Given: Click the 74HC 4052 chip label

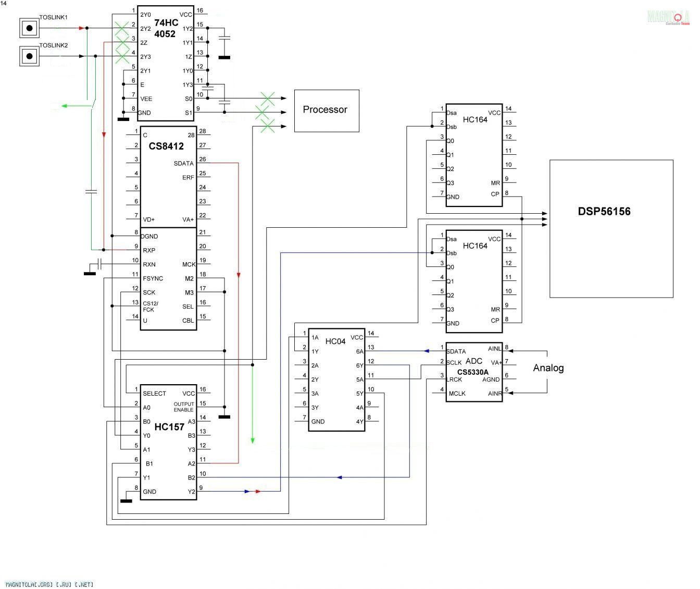Looking at the screenshot, I should (x=165, y=28).
